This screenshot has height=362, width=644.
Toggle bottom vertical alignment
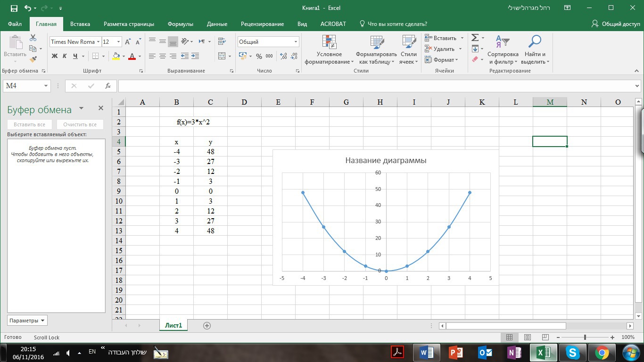[173, 41]
